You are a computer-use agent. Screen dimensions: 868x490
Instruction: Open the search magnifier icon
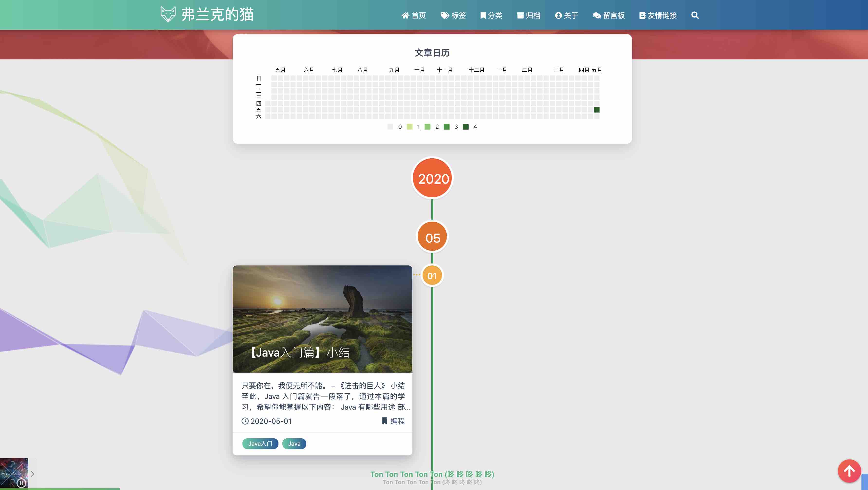(695, 15)
